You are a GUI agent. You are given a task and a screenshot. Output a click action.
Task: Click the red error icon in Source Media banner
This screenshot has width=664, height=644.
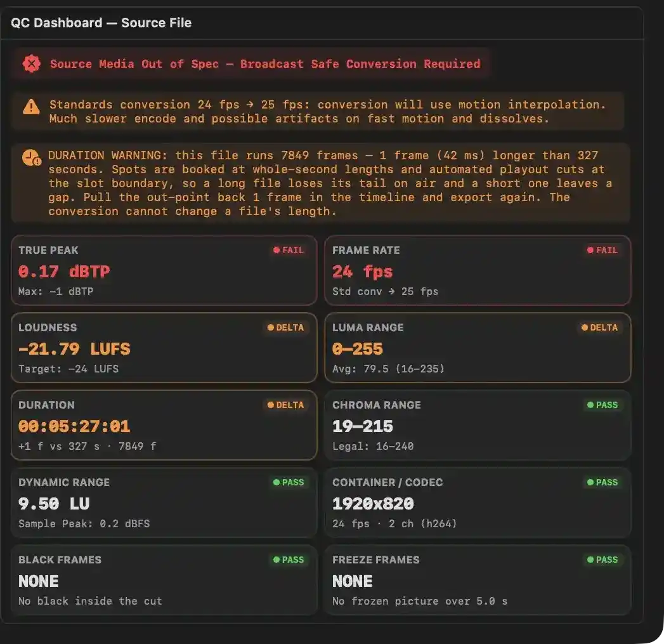click(x=31, y=64)
